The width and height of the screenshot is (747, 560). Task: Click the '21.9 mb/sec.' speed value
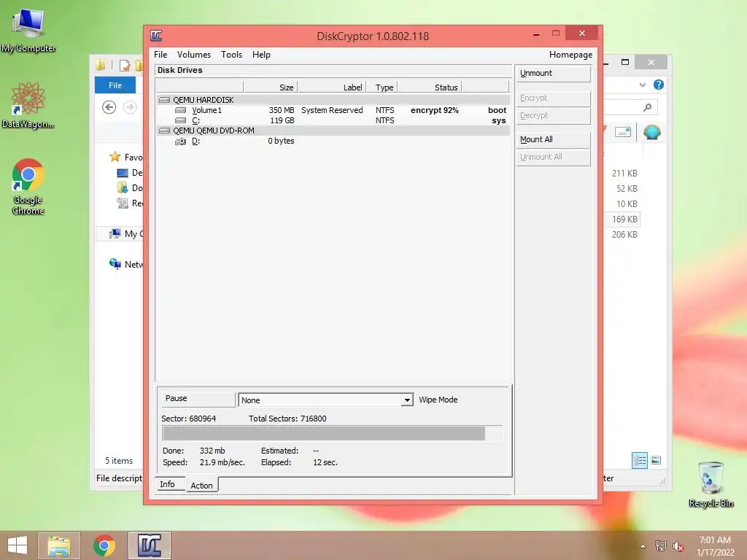pyautogui.click(x=222, y=462)
